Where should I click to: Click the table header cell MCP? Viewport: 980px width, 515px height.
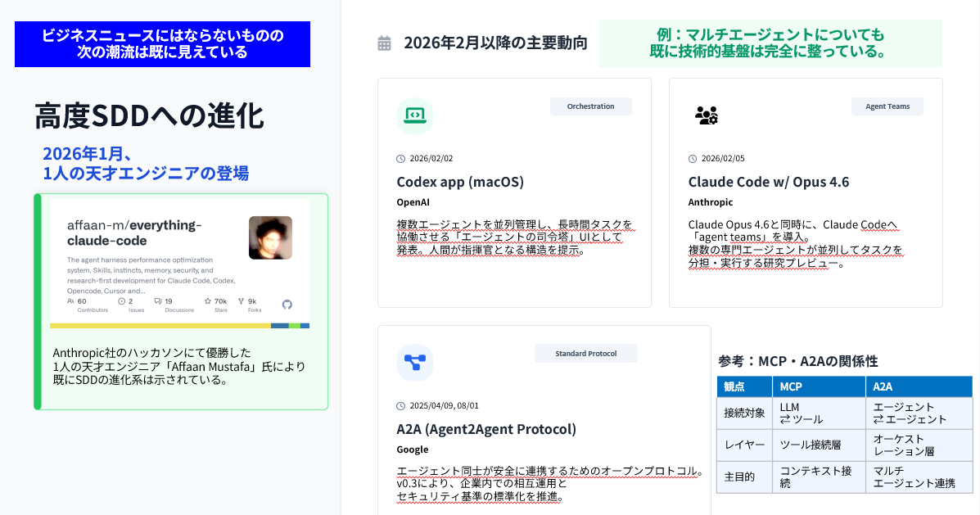[819, 387]
